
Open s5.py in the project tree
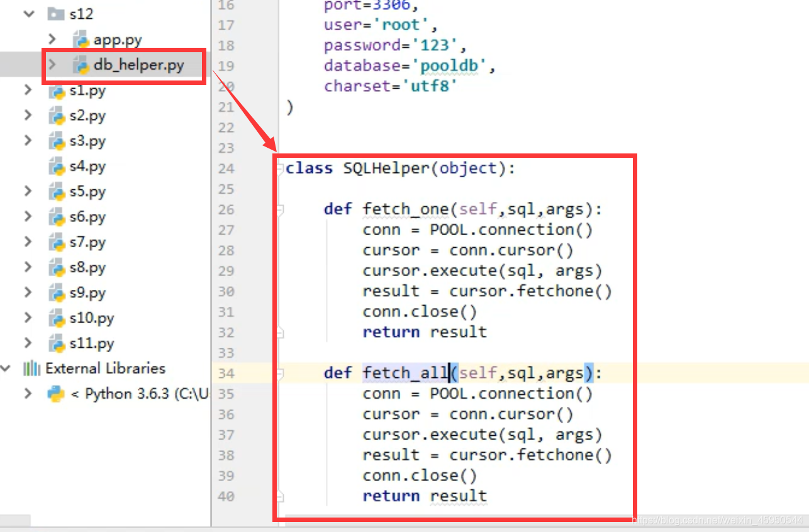pyautogui.click(x=87, y=192)
